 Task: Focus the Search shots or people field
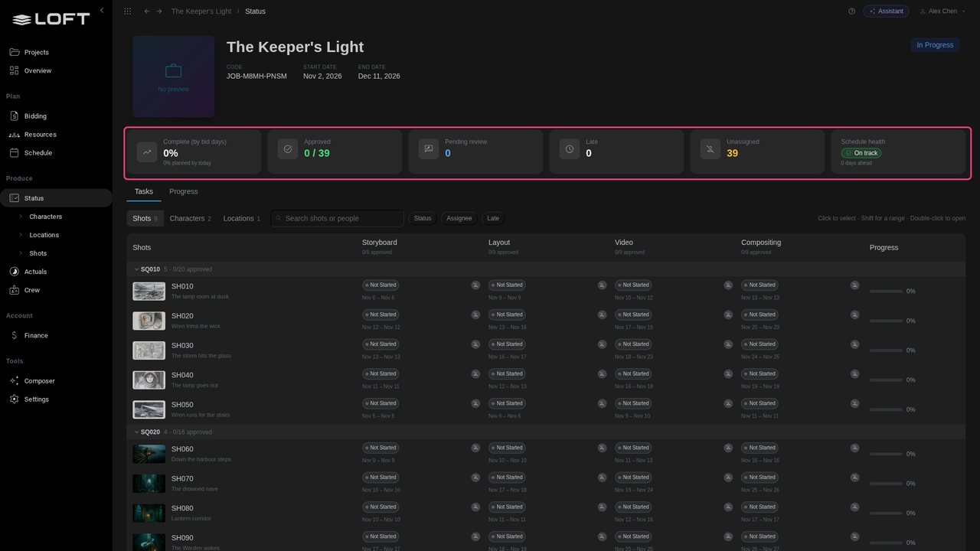[337, 218]
